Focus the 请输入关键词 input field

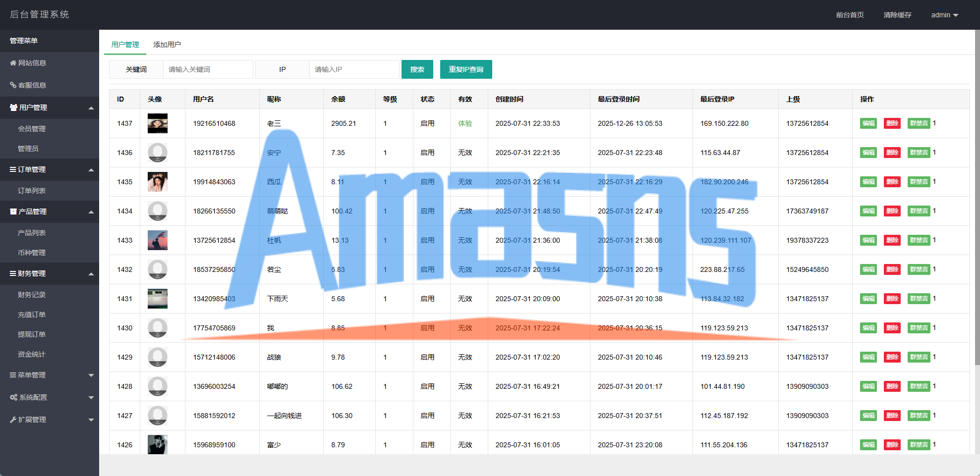click(x=208, y=69)
